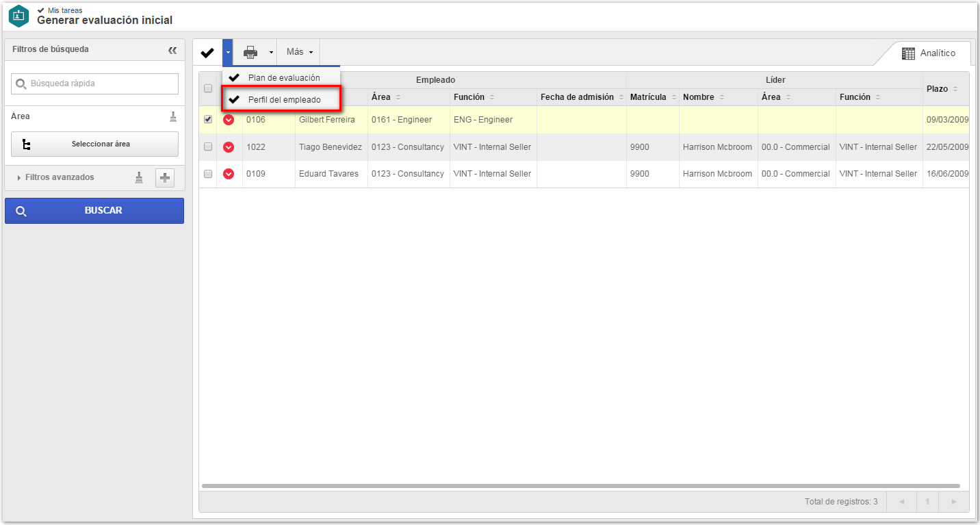
Task: Click the 0161 - Engineer area cell
Action: click(409, 120)
